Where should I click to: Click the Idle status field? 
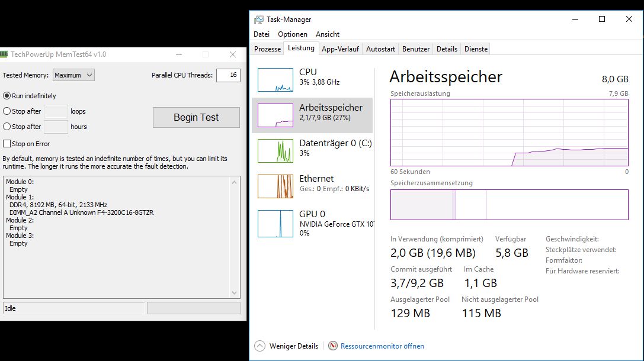[x=73, y=308]
